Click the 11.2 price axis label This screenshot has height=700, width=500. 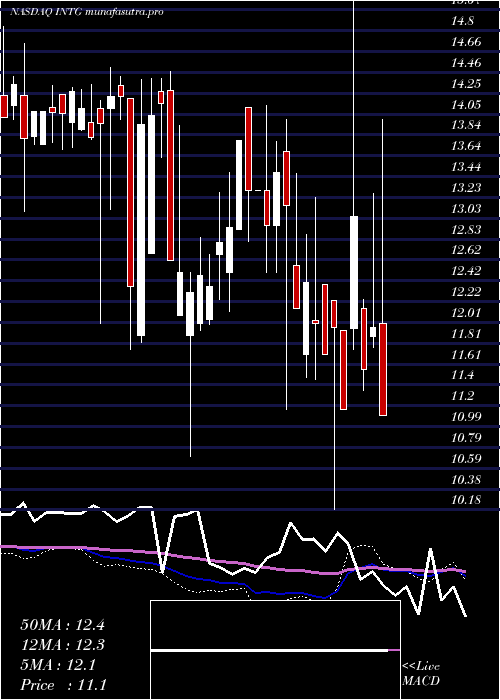[462, 396]
